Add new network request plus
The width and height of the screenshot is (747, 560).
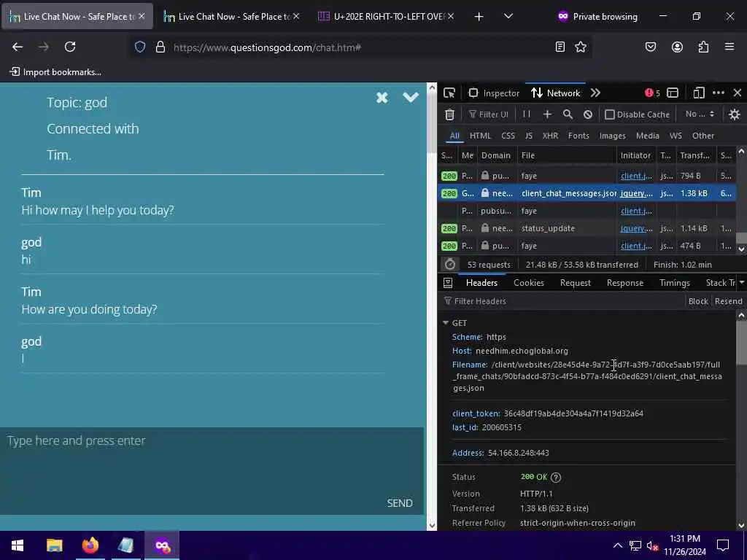[x=547, y=114]
